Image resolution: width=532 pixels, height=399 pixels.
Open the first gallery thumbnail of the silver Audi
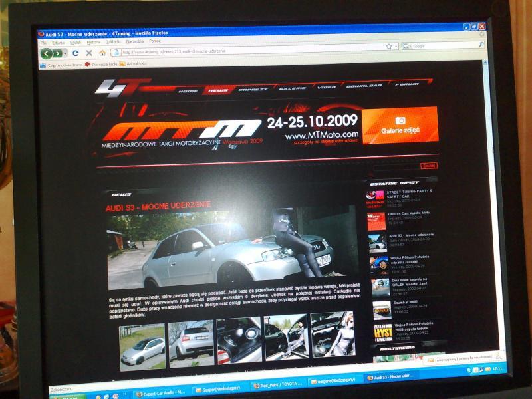(142, 346)
